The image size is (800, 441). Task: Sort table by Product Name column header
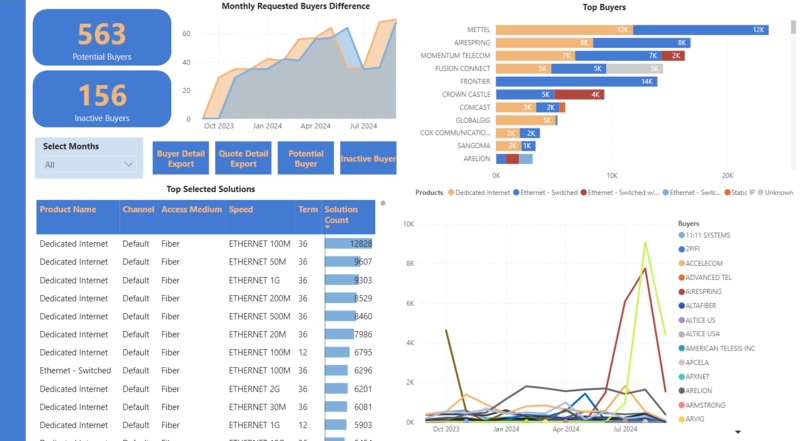[68, 210]
